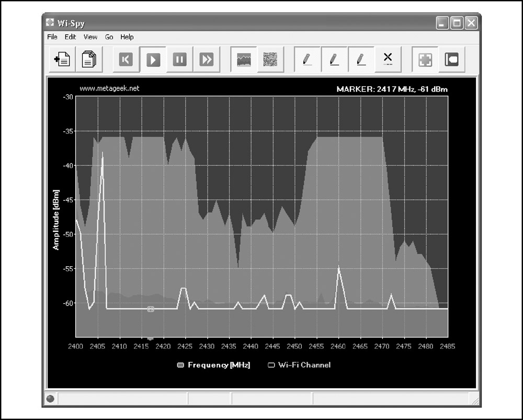Click the multiple documents icon
Screen dimensions: 523x420
(x=89, y=60)
